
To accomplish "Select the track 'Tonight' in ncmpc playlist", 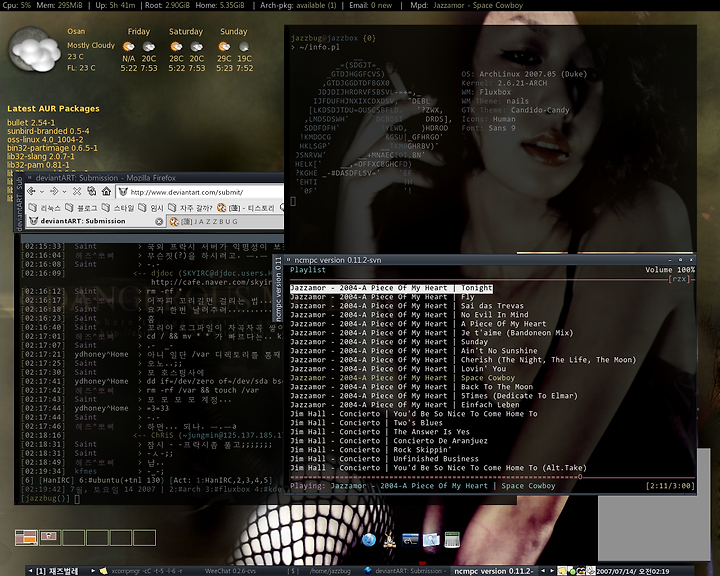I will click(x=391, y=288).
